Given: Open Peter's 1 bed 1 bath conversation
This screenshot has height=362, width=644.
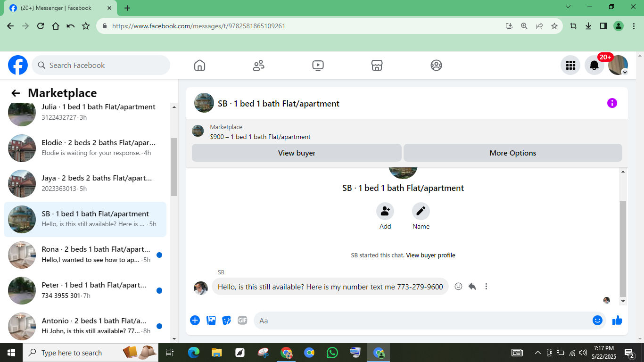Looking at the screenshot, I should pyautogui.click(x=85, y=290).
